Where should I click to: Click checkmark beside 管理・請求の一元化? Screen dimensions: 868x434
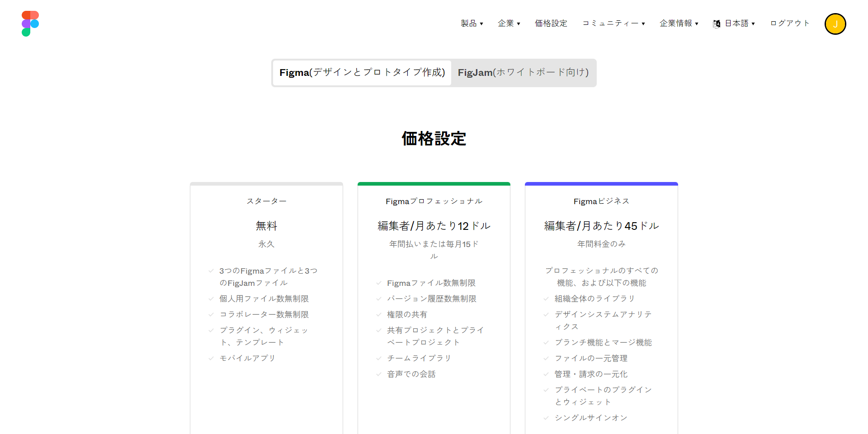pos(546,374)
